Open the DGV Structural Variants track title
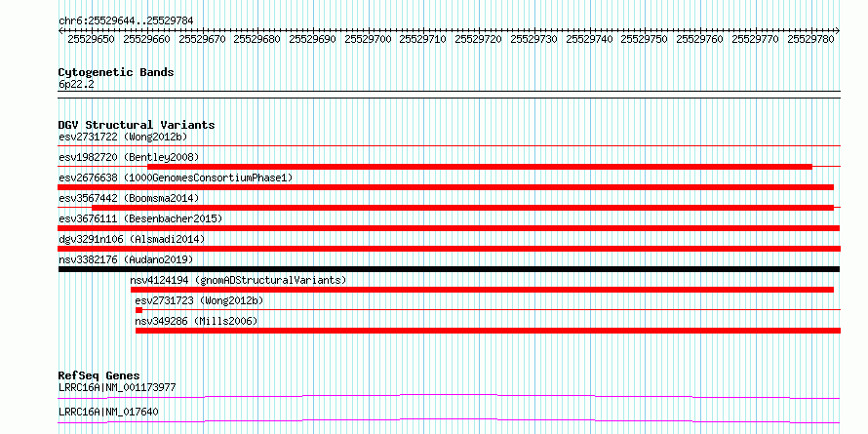Screen dimensions: 868x434 coord(137,125)
